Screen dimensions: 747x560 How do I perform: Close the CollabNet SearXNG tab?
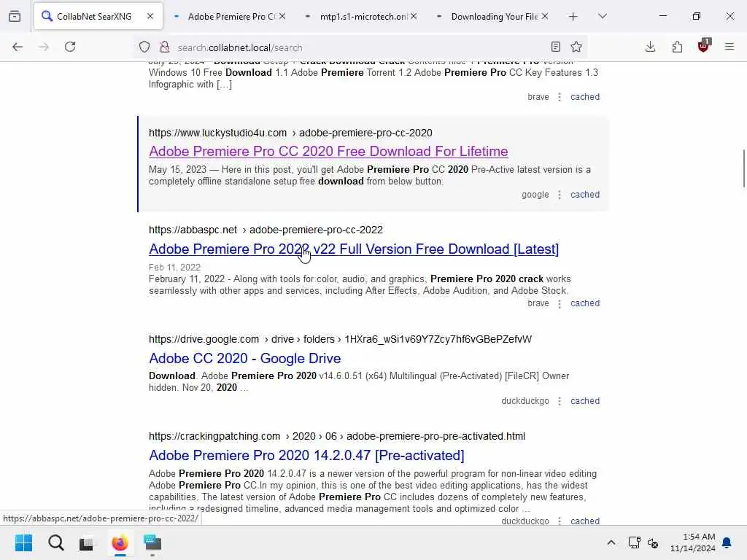150,16
